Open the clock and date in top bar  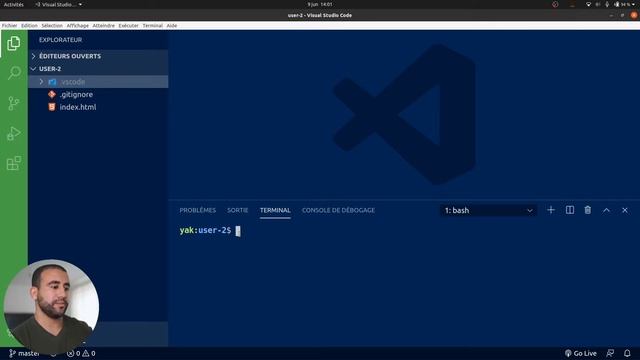pyautogui.click(x=320, y=4)
